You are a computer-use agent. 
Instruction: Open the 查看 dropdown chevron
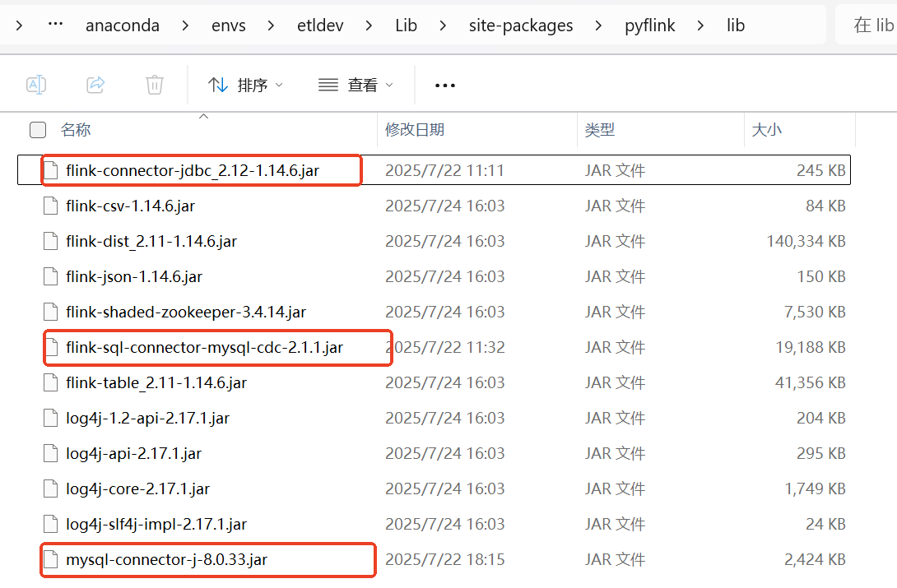click(x=388, y=84)
